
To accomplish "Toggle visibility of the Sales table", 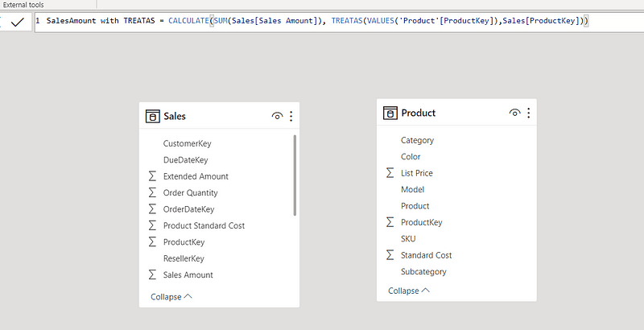I will coord(277,117).
